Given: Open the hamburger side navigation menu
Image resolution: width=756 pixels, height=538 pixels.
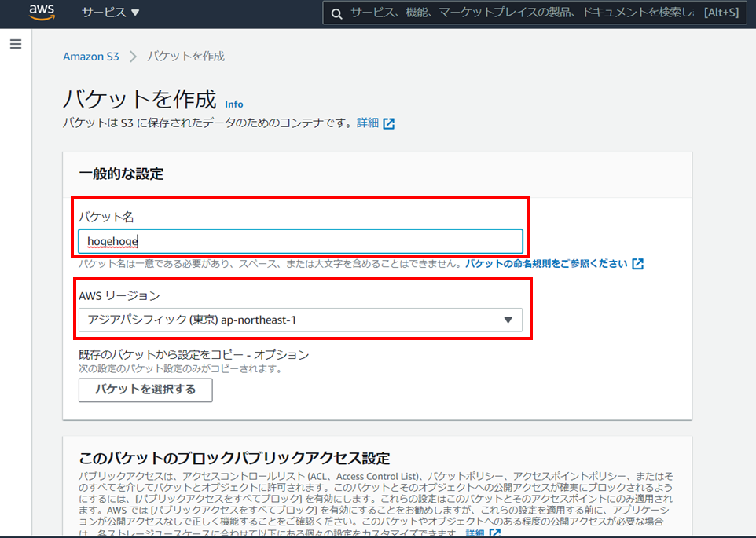Looking at the screenshot, I should click(x=16, y=44).
